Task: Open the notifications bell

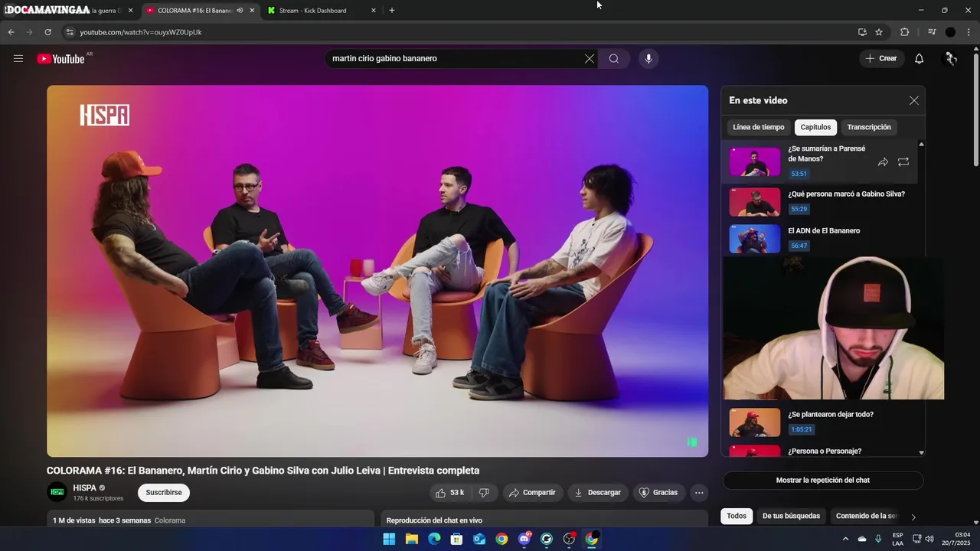Action: [x=920, y=59]
